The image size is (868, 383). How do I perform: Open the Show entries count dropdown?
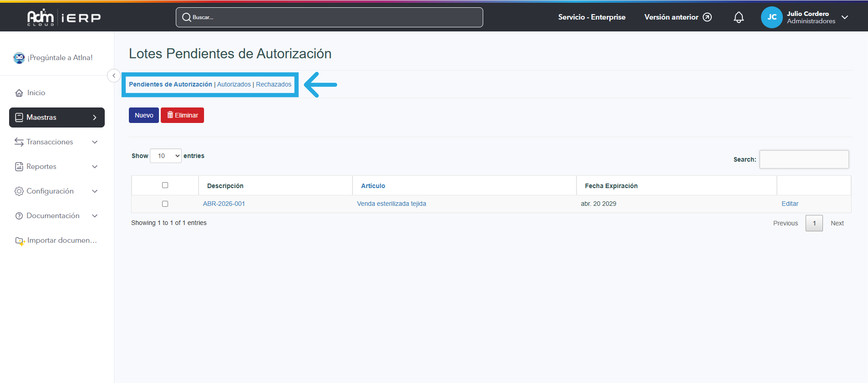pos(166,156)
